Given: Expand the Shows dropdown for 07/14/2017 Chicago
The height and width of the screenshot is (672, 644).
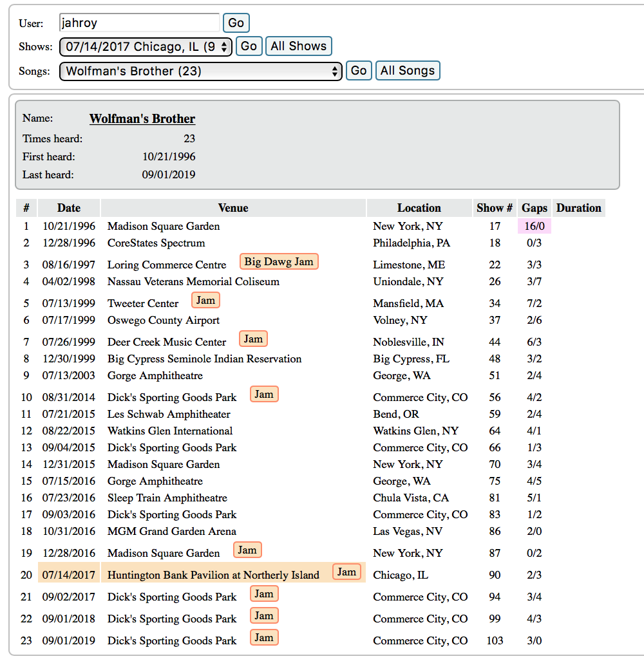Looking at the screenshot, I should (146, 47).
